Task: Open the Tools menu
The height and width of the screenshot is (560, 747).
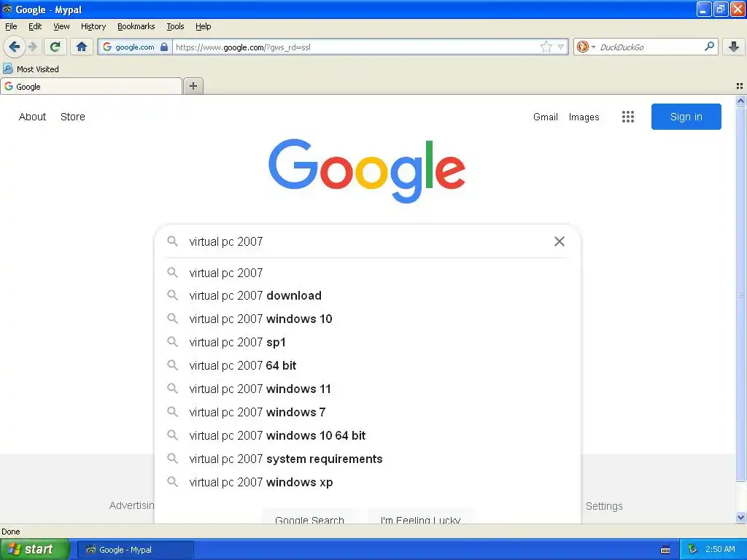Action: (175, 26)
